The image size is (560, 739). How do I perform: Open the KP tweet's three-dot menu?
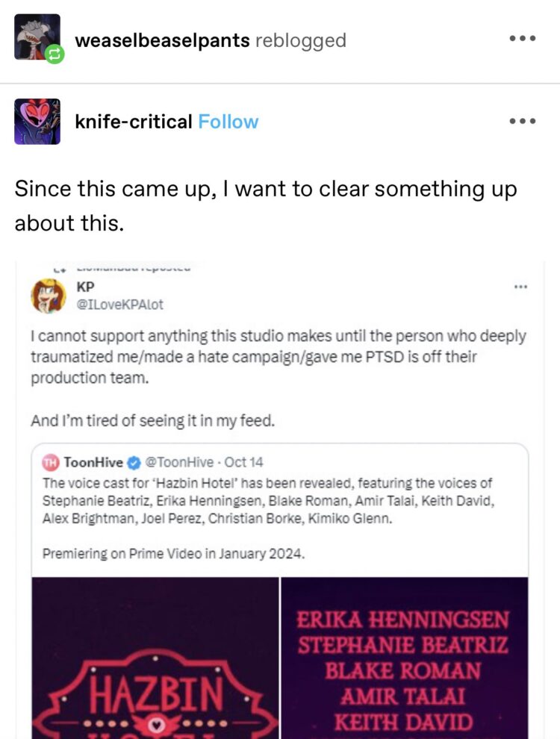tap(520, 286)
